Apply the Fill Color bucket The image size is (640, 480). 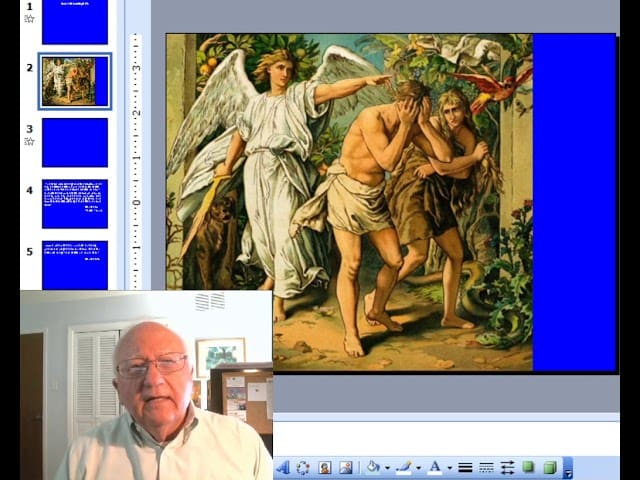373,467
